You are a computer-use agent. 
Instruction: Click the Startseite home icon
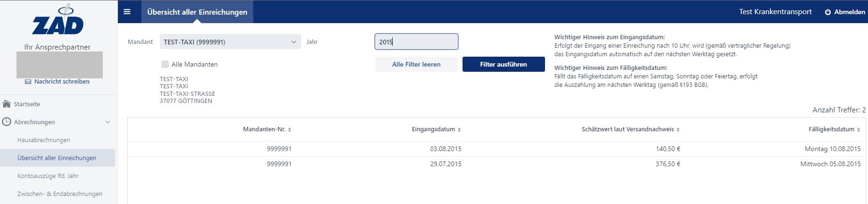(7, 104)
